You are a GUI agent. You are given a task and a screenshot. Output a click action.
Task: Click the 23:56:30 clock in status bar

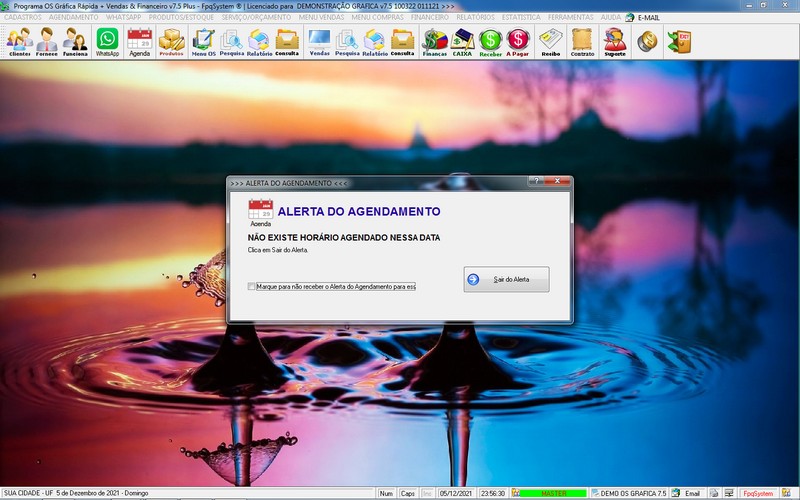492,493
